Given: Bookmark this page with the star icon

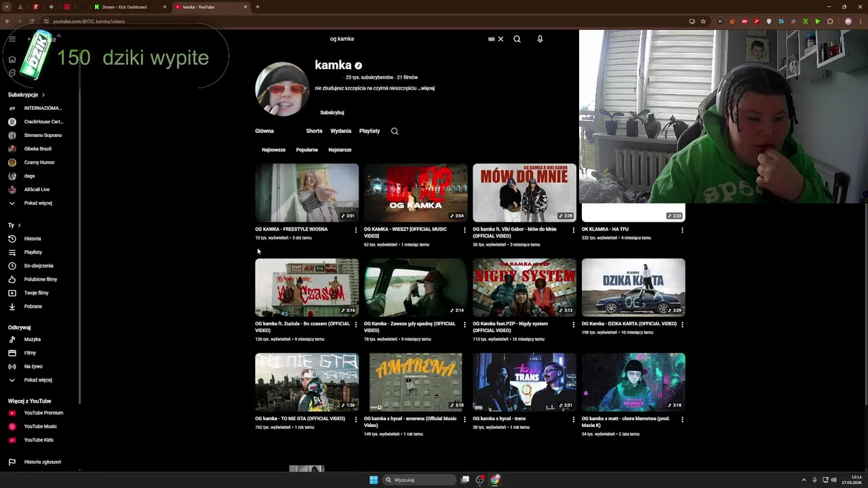Looking at the screenshot, I should (x=703, y=21).
